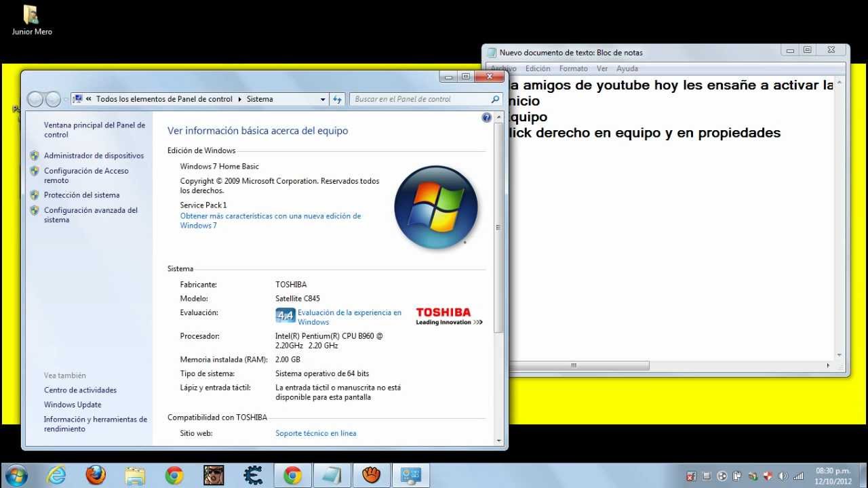
Task: Open the address bar history dropdown arrow
Action: coord(323,99)
